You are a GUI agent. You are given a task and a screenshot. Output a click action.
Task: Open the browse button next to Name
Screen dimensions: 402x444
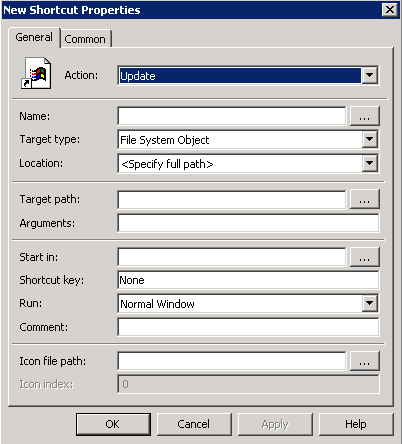[x=364, y=116]
